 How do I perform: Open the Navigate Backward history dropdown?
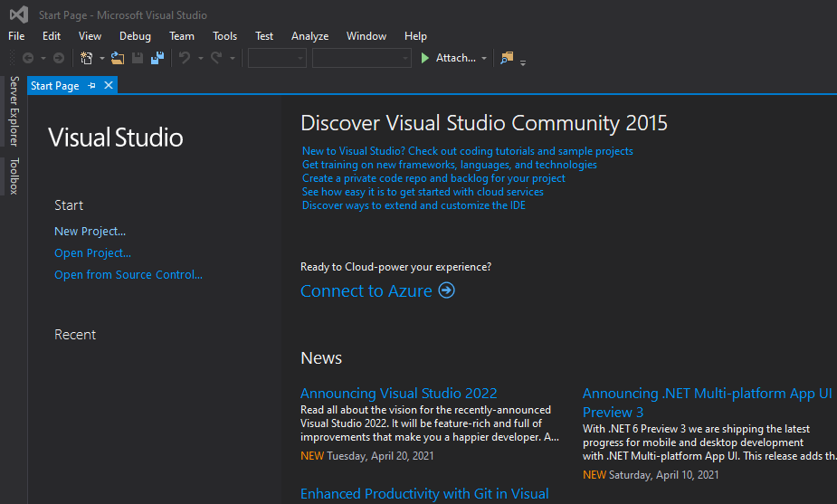43,58
